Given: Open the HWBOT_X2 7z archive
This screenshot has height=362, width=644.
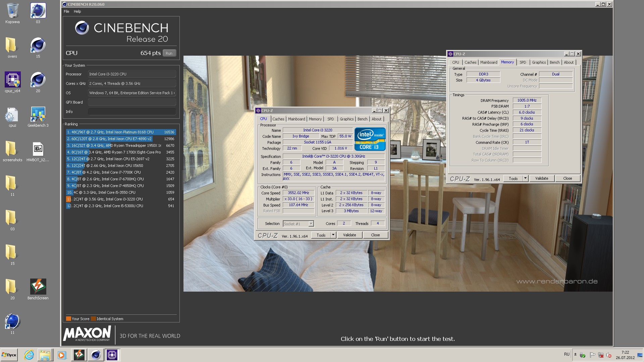Looking at the screenshot, I should coord(38,152).
